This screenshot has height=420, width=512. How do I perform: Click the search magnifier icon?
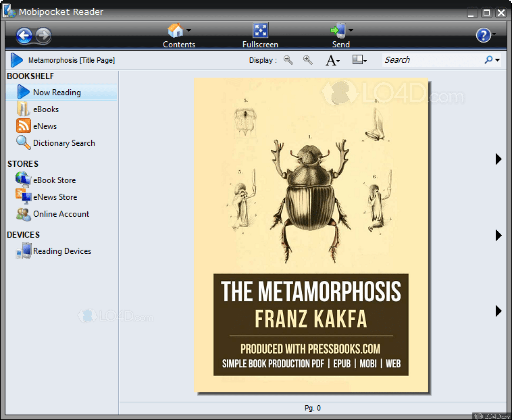coord(488,60)
